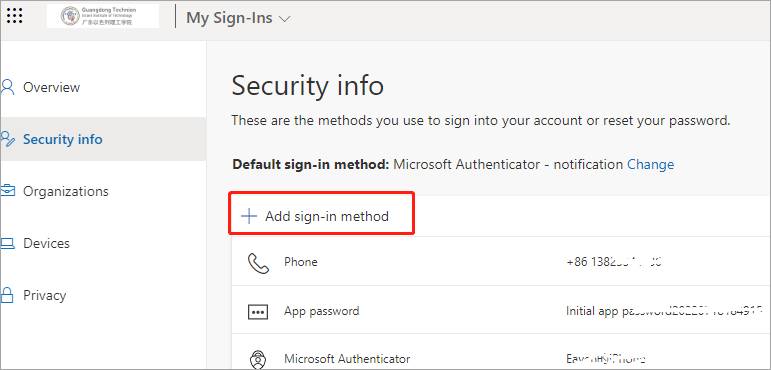
Task: Click the Organizations briefcase icon
Action: [x=8, y=191]
